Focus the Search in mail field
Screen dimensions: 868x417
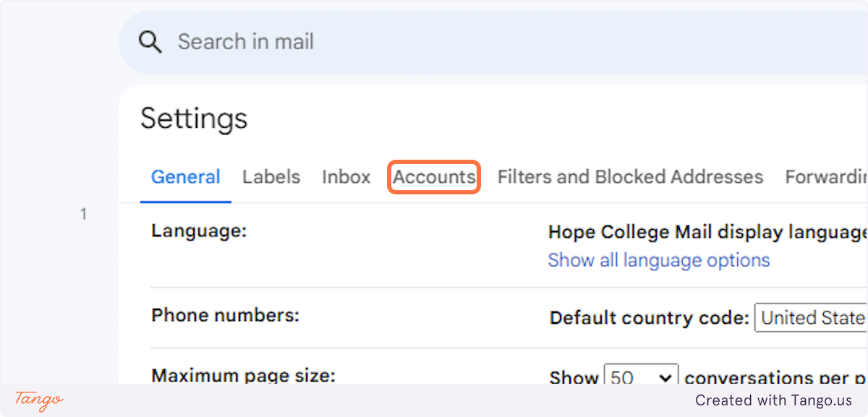click(x=434, y=42)
